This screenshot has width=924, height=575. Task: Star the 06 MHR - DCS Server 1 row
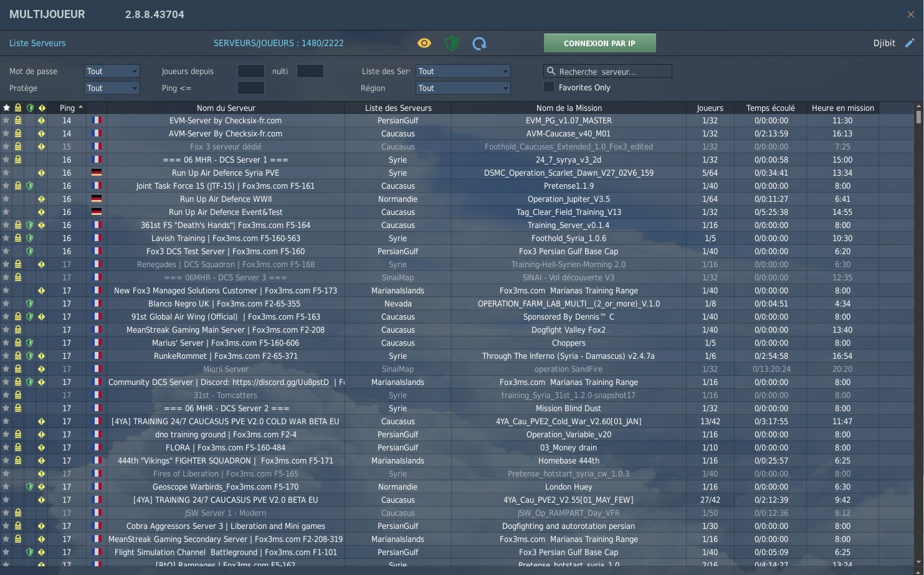(x=6, y=159)
